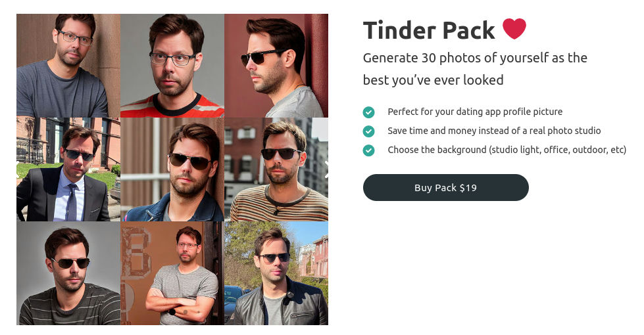
Task: Advance the gallery with the right carousel arrow
Action: (326, 169)
